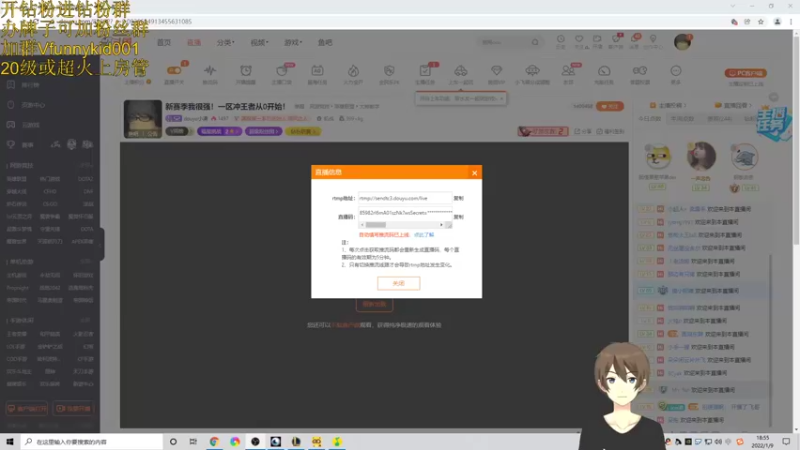
Task: Click the shield toolbar icon
Action: point(389,70)
